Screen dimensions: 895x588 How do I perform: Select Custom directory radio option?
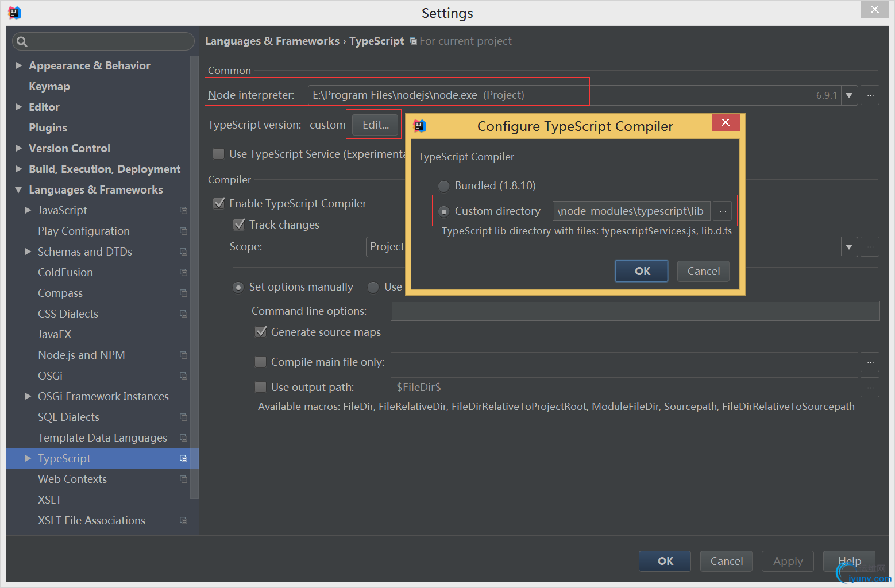pos(443,211)
